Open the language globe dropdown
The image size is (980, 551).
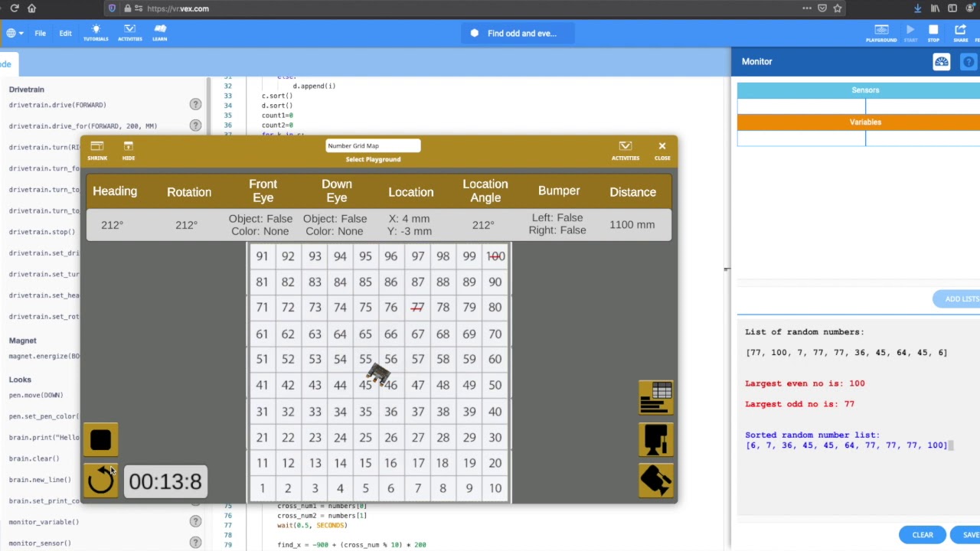coord(15,33)
